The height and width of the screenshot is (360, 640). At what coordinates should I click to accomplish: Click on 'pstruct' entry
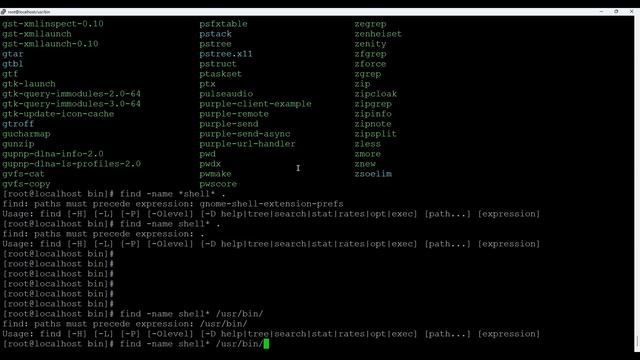point(218,64)
